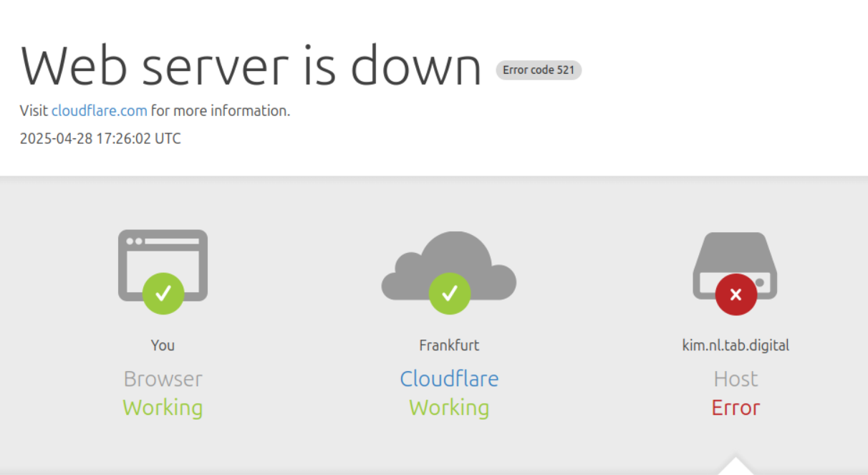868x475 pixels.
Task: Click the "You" label
Action: tap(163, 345)
